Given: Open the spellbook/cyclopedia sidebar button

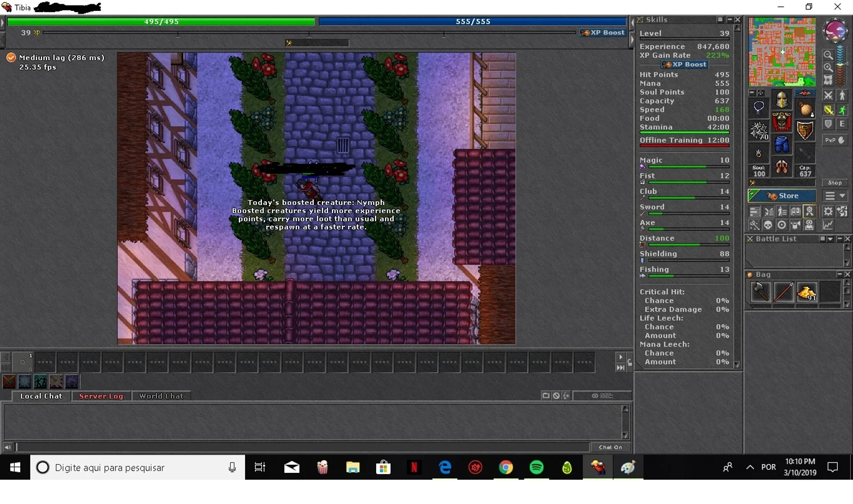Looking at the screenshot, I should (x=796, y=212).
